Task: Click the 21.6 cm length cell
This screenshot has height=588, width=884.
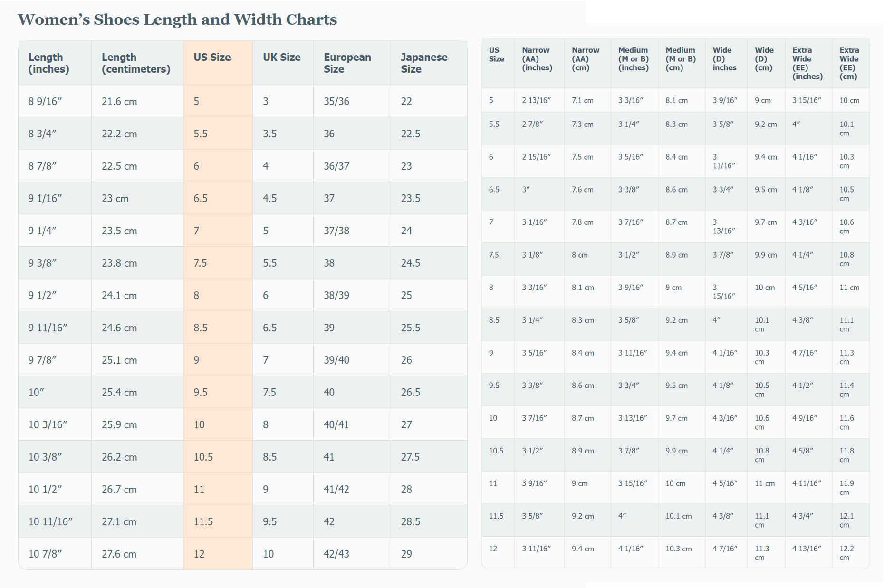Action: (119, 101)
